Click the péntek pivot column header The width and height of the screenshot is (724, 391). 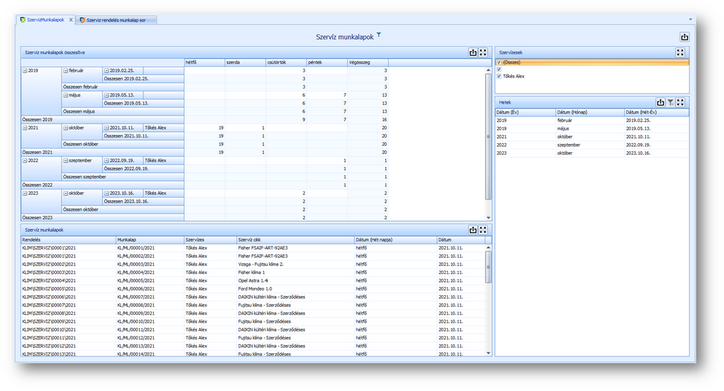coord(326,62)
